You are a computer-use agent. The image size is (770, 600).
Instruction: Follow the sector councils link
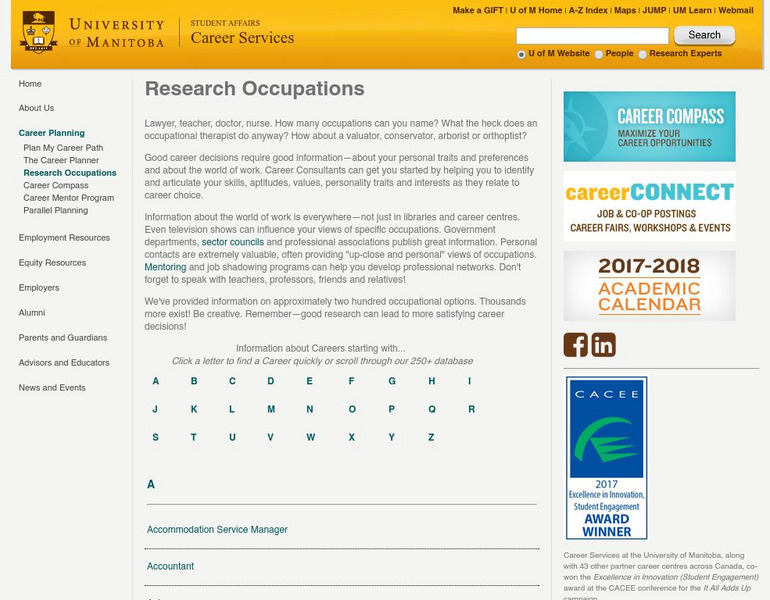pos(233,242)
